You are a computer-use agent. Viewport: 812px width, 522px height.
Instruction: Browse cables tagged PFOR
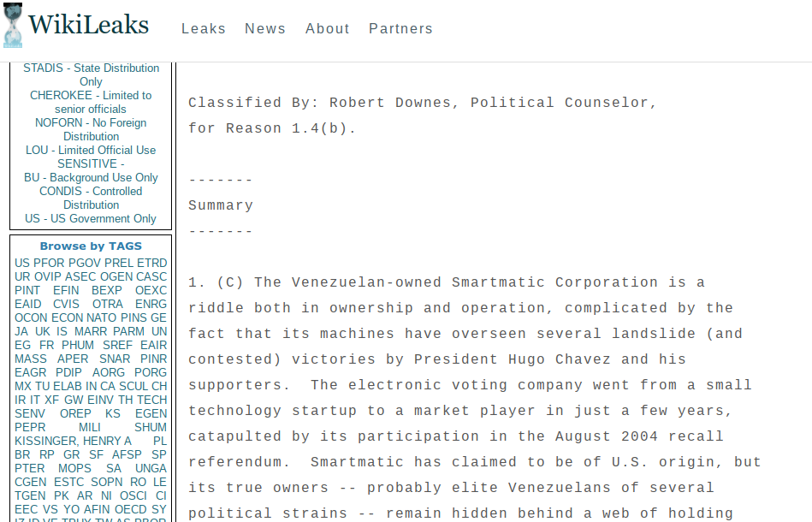click(49, 263)
